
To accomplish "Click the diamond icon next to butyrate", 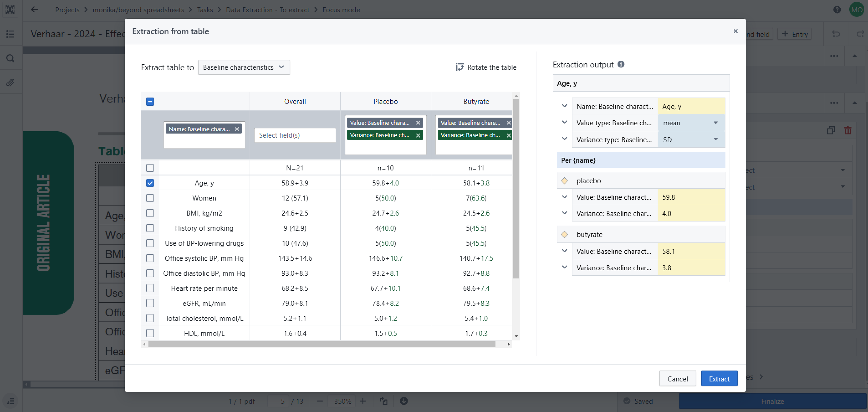I will pyautogui.click(x=565, y=235).
